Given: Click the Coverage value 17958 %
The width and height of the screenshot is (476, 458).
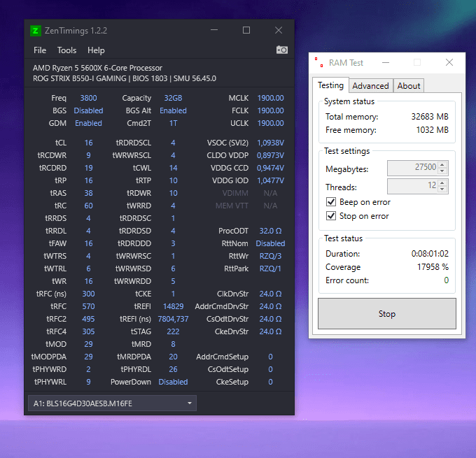Looking at the screenshot, I should coord(433,267).
